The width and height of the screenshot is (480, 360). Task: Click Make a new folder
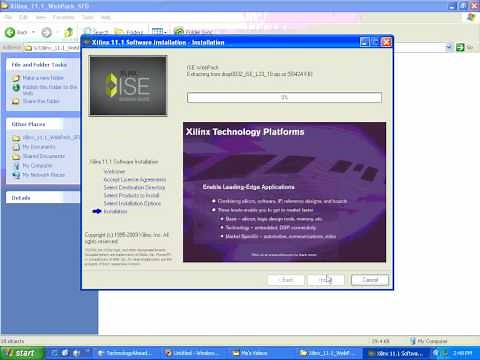coord(43,78)
